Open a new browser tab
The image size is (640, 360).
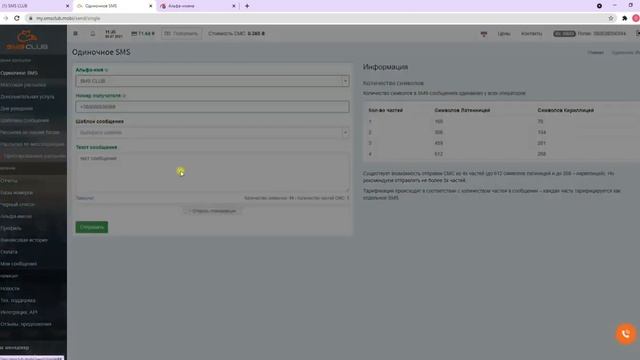click(x=247, y=6)
